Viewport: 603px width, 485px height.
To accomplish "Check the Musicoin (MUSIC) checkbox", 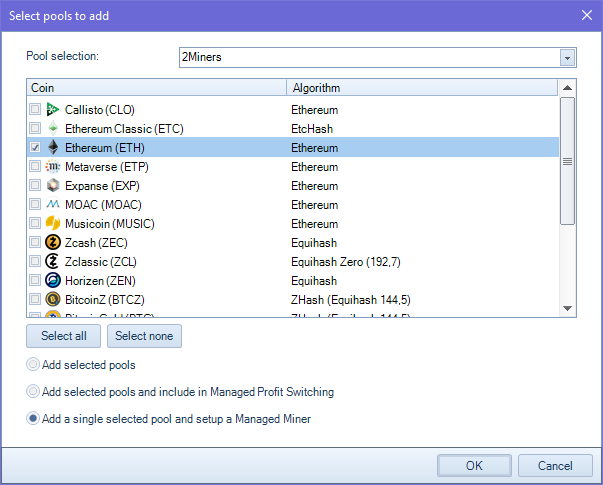I will pyautogui.click(x=35, y=223).
